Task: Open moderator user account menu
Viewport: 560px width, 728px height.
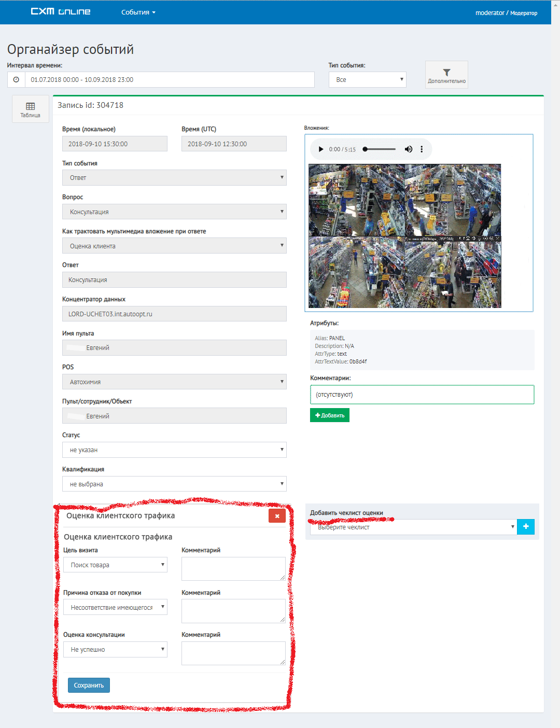Action: tap(506, 13)
